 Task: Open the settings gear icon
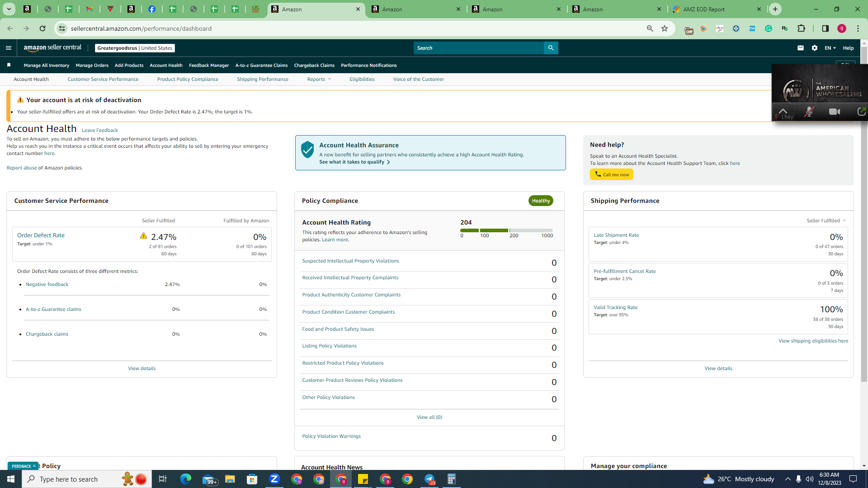point(815,48)
